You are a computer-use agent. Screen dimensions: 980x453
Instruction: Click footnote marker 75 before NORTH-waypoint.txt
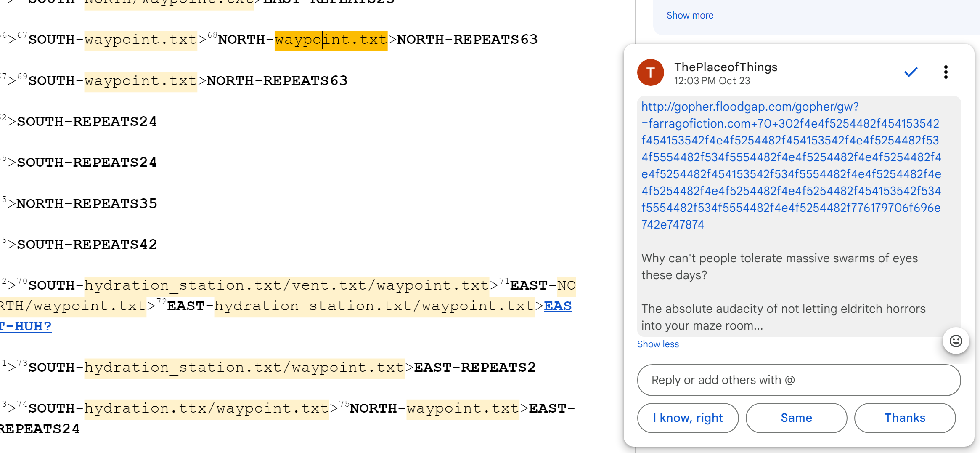pos(344,404)
